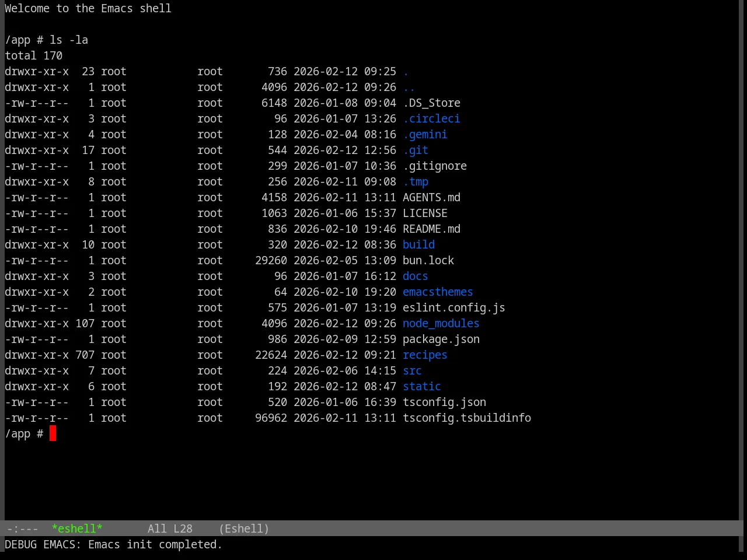Screen dimensions: 747x560
Task: Select the emacsthemes directory
Action: tap(438, 292)
